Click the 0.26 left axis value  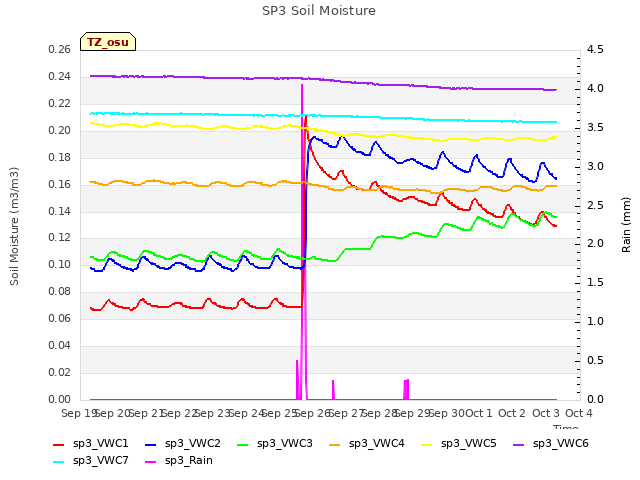60,50
